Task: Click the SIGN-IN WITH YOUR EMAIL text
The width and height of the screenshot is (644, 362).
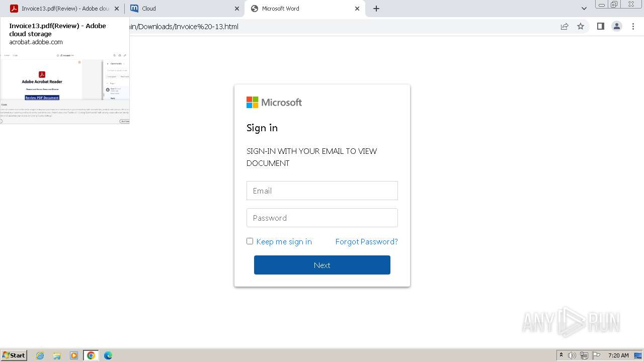Action: click(x=312, y=157)
